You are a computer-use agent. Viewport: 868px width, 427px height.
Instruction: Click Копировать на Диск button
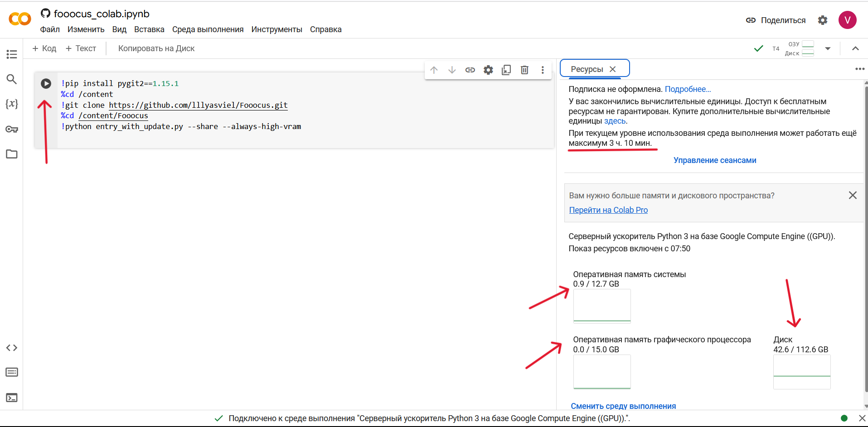(x=156, y=48)
